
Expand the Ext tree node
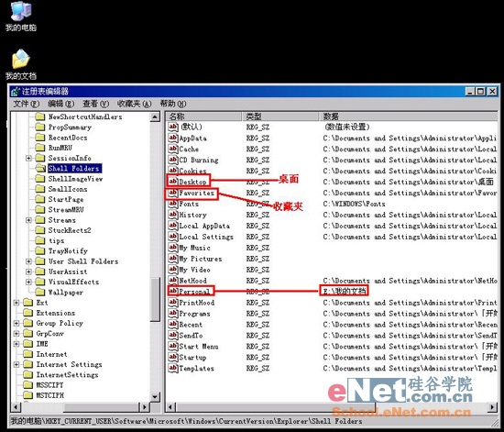(16, 303)
